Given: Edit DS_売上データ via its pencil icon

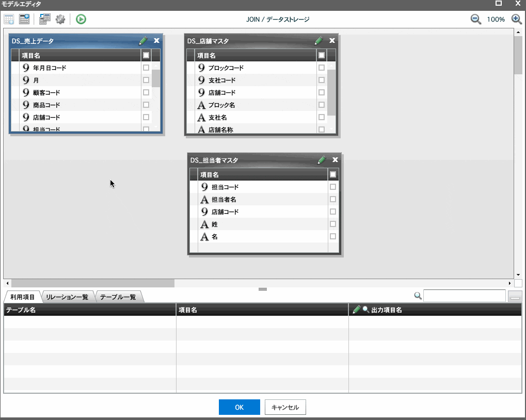Looking at the screenshot, I should (x=143, y=41).
